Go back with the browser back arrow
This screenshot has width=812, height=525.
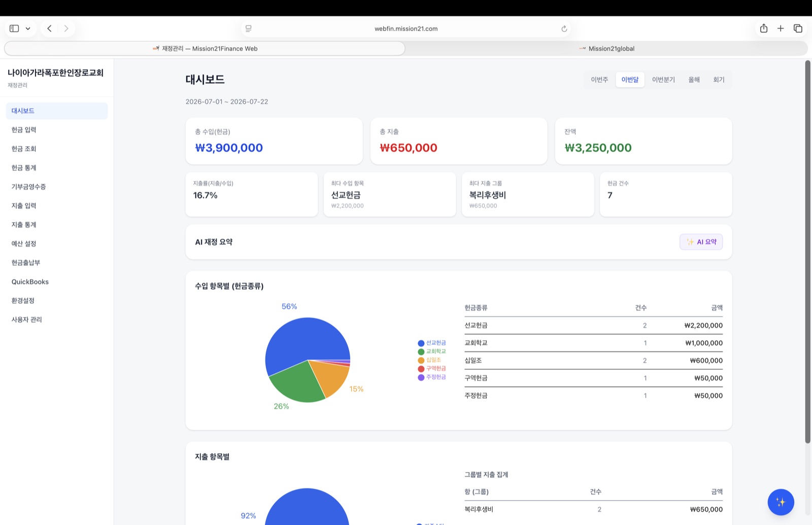pyautogui.click(x=49, y=28)
